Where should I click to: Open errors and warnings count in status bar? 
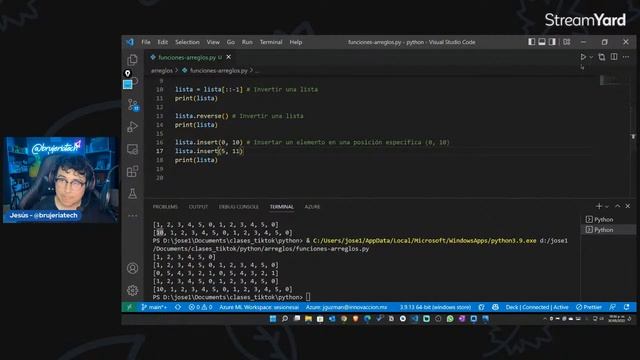click(x=200, y=307)
